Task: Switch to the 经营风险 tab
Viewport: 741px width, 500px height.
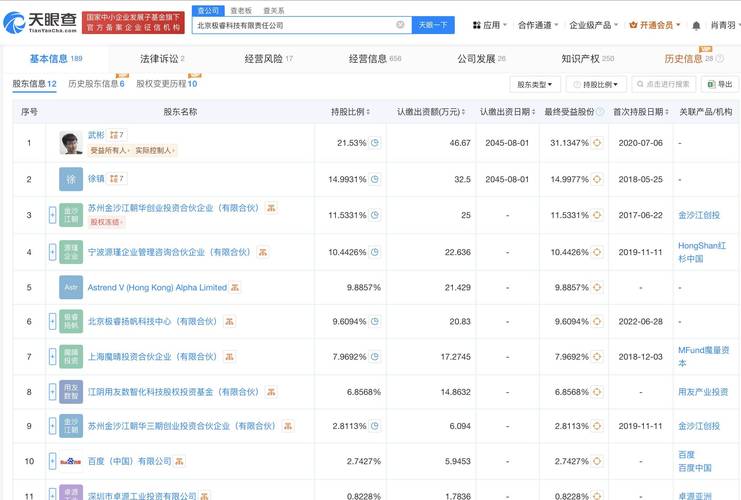Action: (x=268, y=59)
